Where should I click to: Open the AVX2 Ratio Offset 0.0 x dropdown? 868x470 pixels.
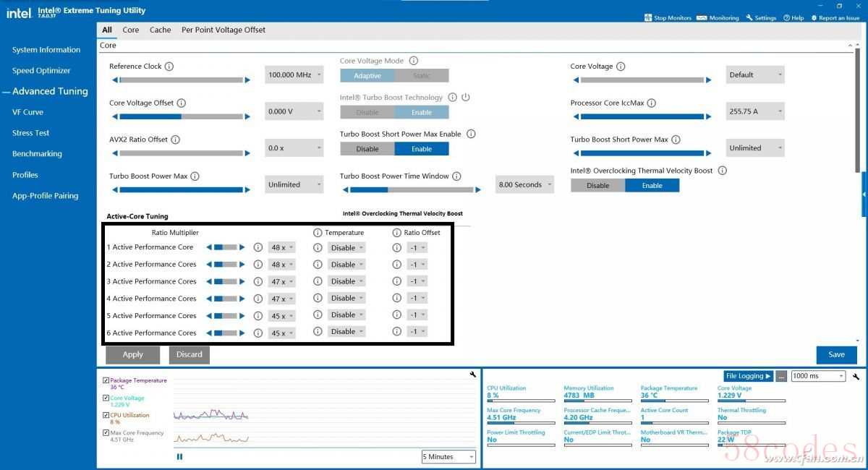pos(294,148)
